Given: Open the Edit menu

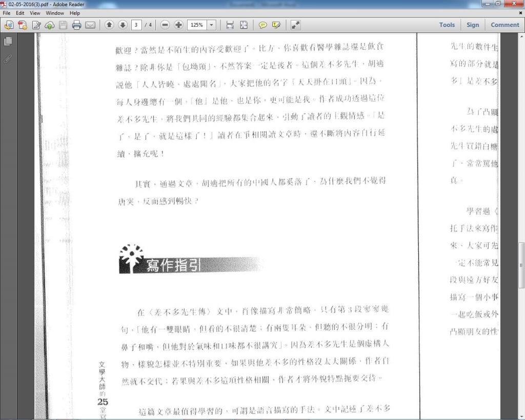Looking at the screenshot, I should pyautogui.click(x=20, y=13).
